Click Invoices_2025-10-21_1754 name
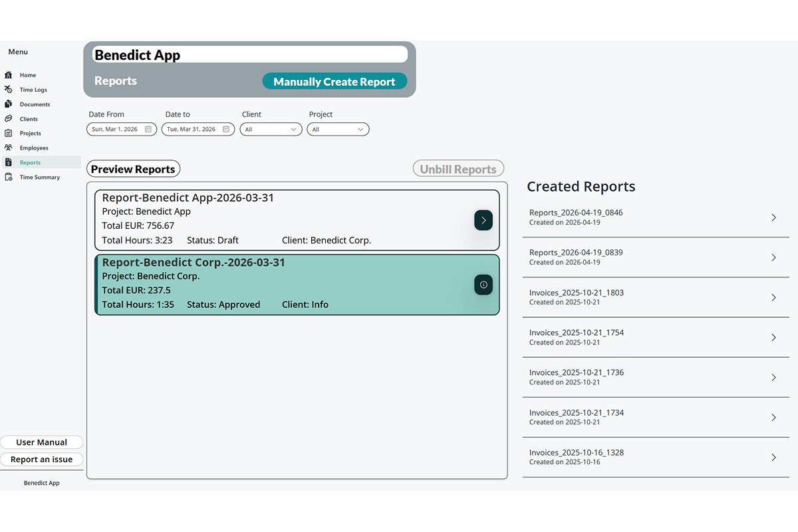This screenshot has width=798, height=532. (x=577, y=332)
